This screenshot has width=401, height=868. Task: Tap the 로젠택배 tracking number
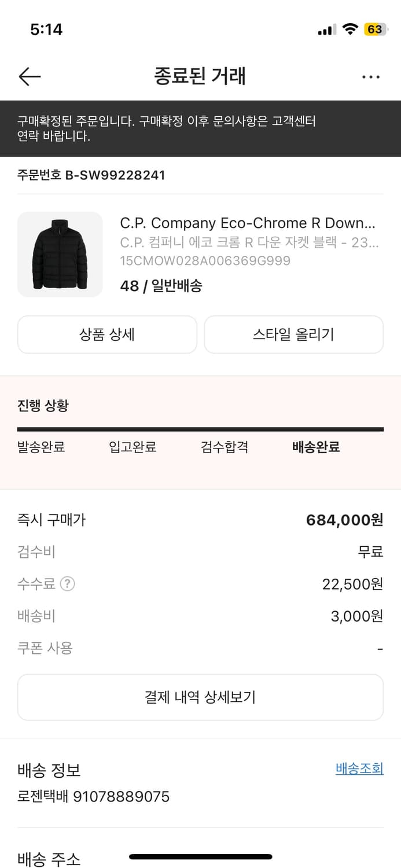click(93, 797)
